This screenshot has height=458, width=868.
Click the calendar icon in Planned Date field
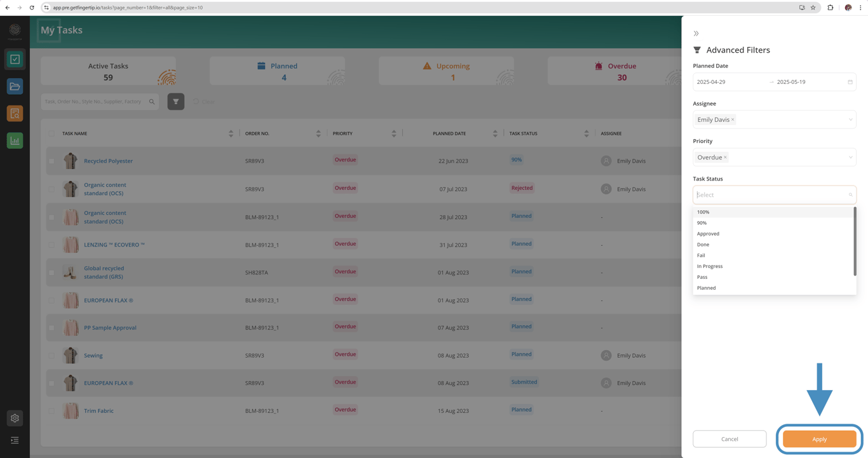click(850, 82)
